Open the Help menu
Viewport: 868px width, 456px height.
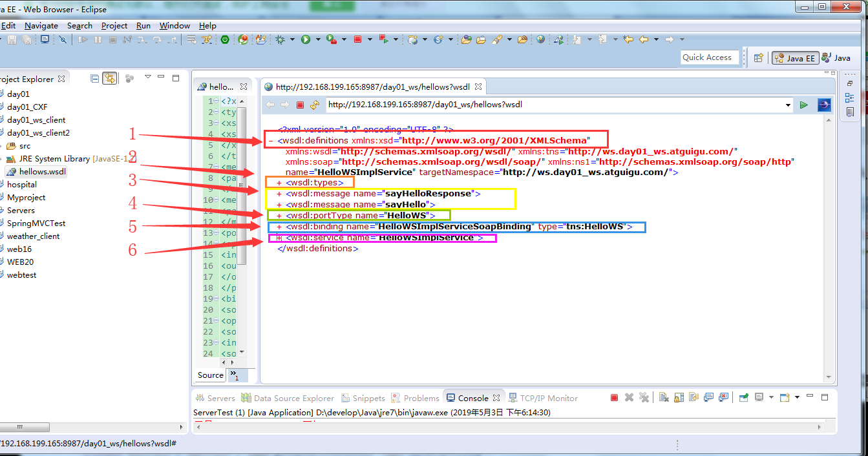tap(207, 26)
